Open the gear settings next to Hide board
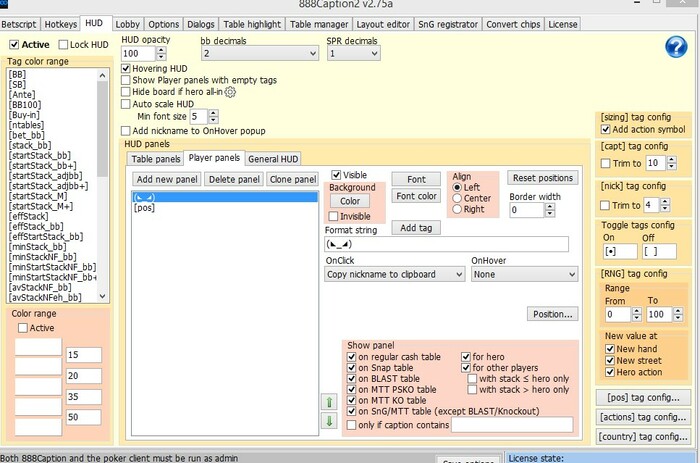 point(230,92)
